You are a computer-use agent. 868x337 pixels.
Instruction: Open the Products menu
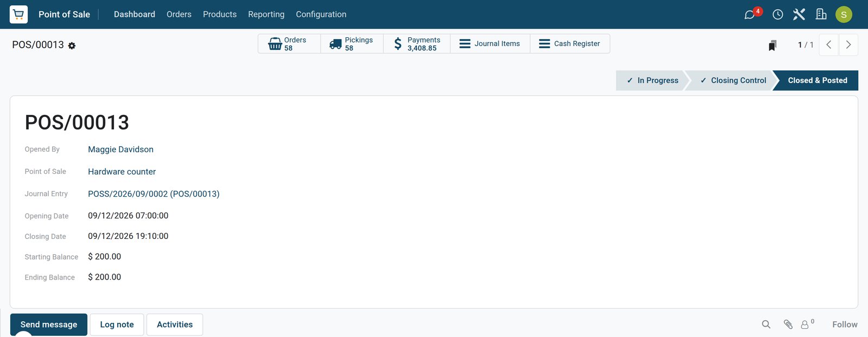click(220, 15)
